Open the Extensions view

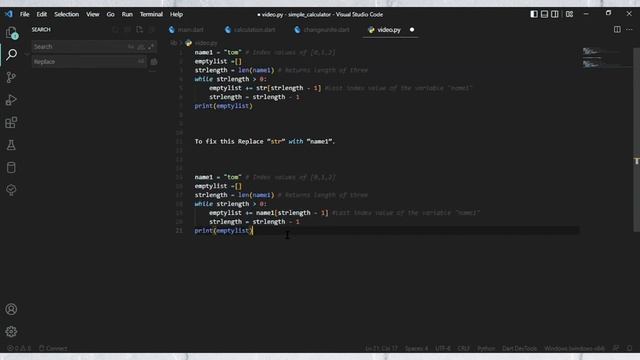tap(11, 122)
